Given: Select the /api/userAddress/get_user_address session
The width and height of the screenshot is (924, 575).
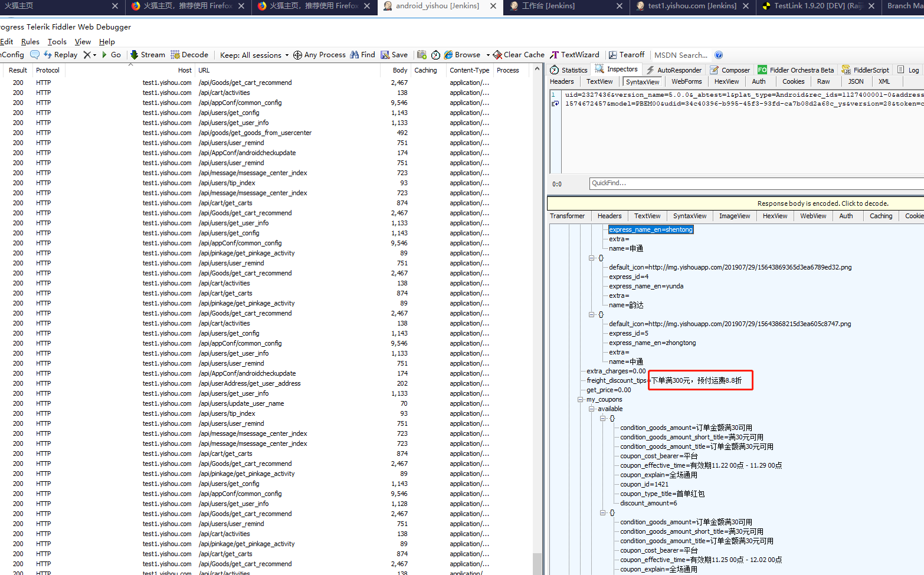Looking at the screenshot, I should (266, 383).
